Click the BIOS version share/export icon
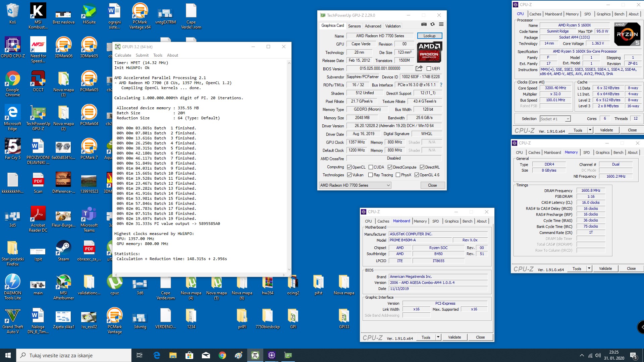Screen dimensions: 644x362 click(x=419, y=68)
